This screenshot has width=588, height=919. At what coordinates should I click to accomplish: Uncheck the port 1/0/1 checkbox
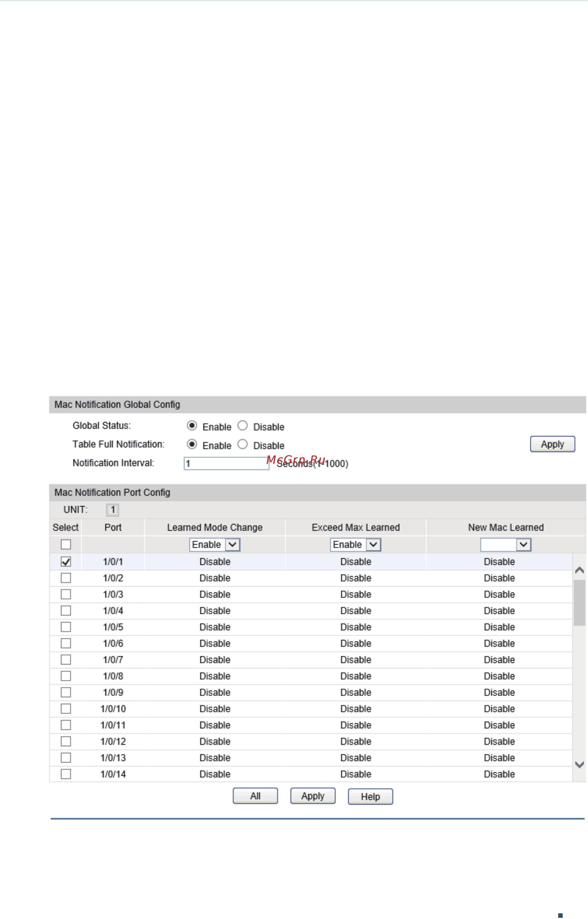[66, 562]
